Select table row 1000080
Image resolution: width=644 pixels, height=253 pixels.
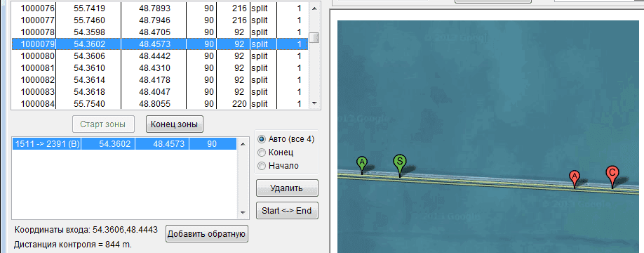160,56
